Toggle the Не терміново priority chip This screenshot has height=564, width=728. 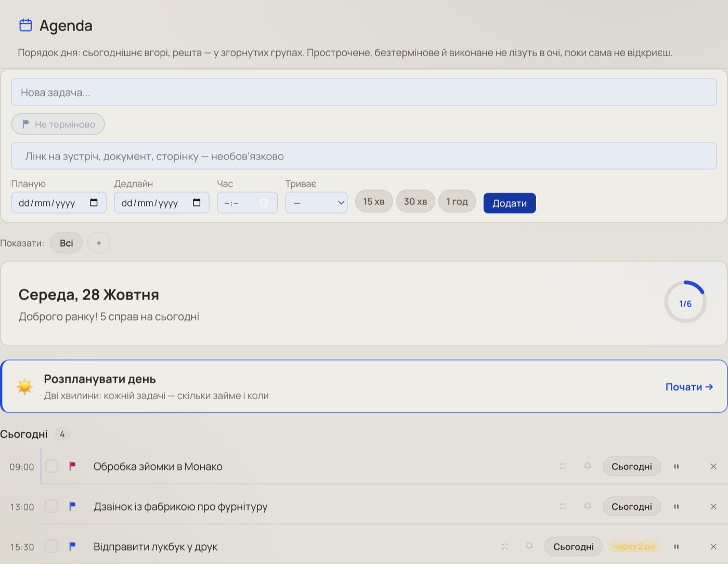click(58, 124)
